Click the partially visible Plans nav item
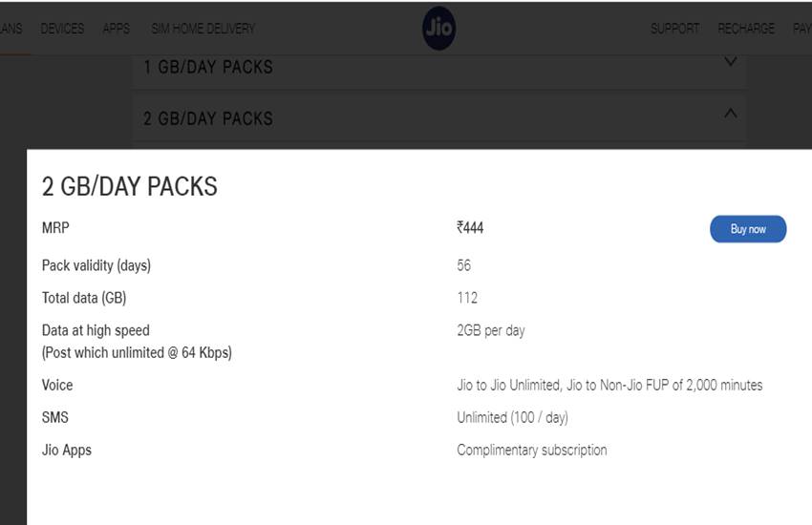Image resolution: width=812 pixels, height=525 pixels. coord(11,29)
